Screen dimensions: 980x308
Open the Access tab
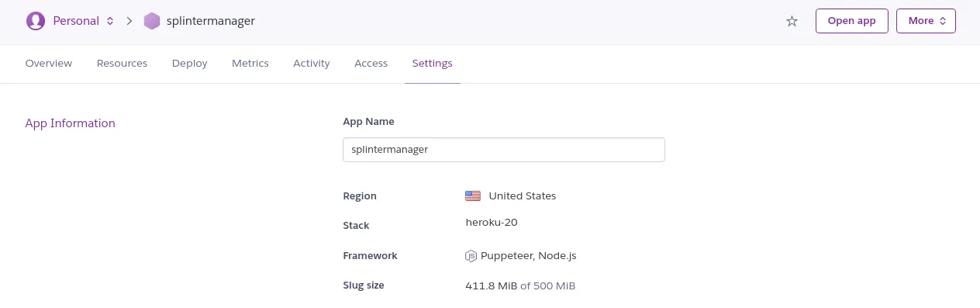coord(371,63)
